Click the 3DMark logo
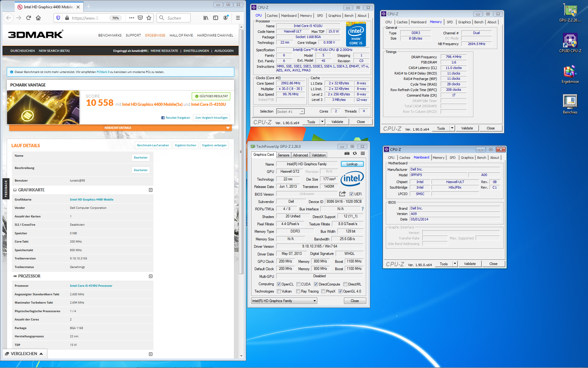 click(36, 34)
